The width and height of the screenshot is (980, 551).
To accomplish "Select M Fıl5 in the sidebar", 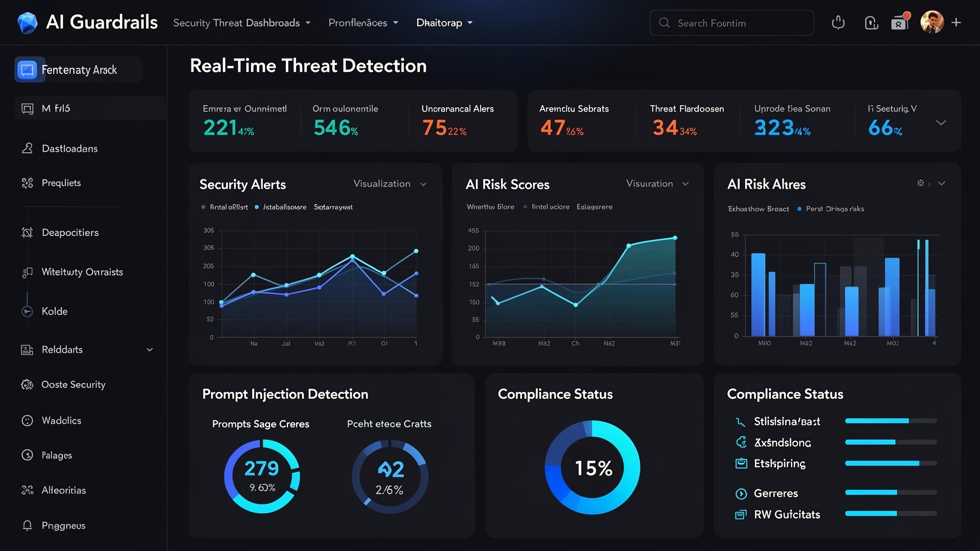I will coord(90,108).
